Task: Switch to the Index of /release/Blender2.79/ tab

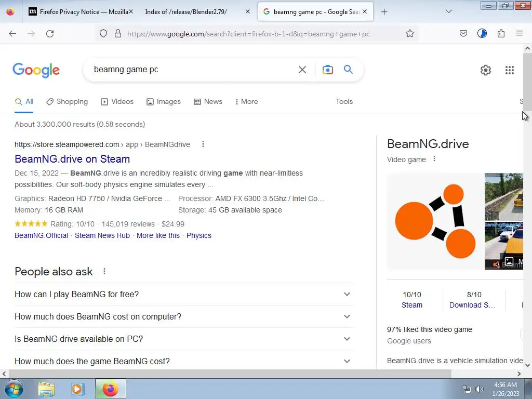Action: pos(198,12)
